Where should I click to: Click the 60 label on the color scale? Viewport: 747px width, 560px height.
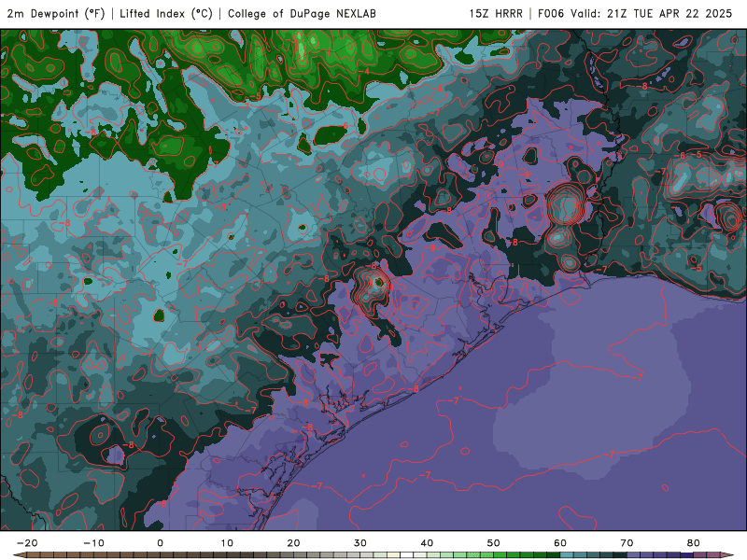click(560, 543)
